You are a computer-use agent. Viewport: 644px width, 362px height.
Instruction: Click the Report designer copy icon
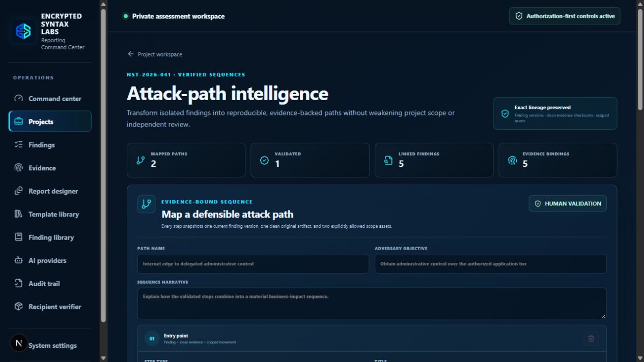tap(19, 191)
